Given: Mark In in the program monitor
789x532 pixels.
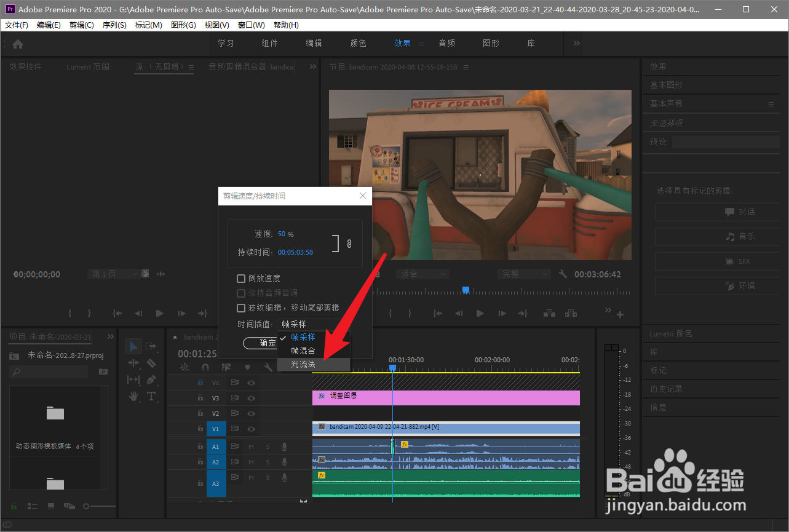Looking at the screenshot, I should [x=390, y=314].
